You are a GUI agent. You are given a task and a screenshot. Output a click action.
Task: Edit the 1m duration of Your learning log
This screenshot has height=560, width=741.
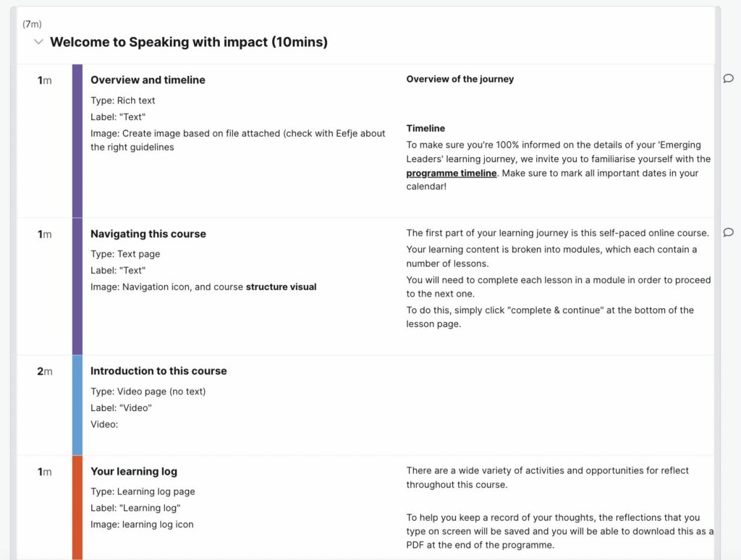[45, 472]
